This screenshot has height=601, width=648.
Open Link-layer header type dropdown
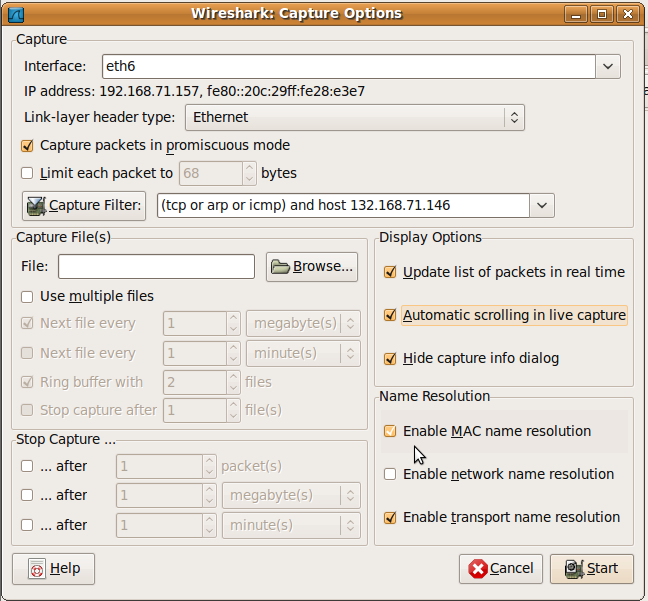355,117
